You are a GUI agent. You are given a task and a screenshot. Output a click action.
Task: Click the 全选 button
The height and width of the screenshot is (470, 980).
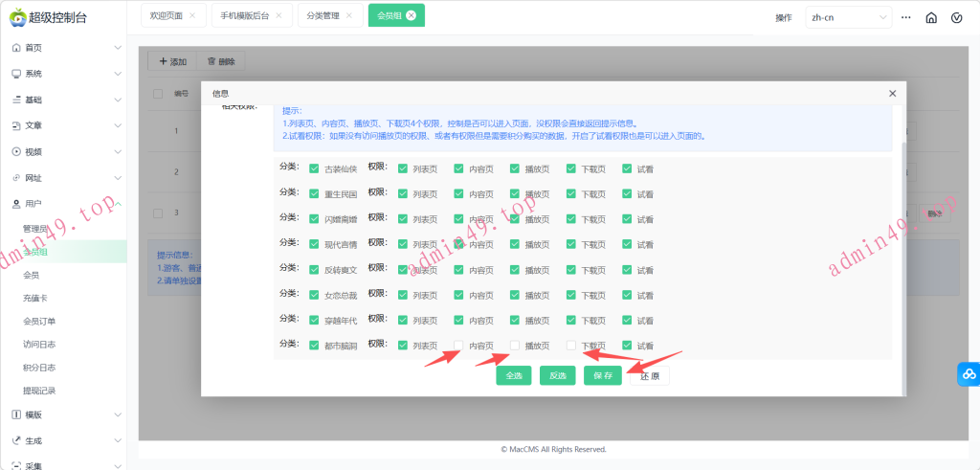tap(513, 375)
